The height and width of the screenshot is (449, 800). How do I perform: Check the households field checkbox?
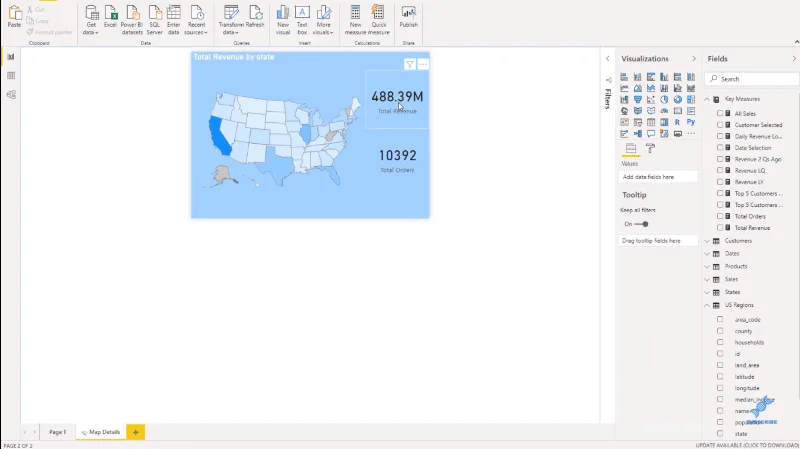[720, 342]
